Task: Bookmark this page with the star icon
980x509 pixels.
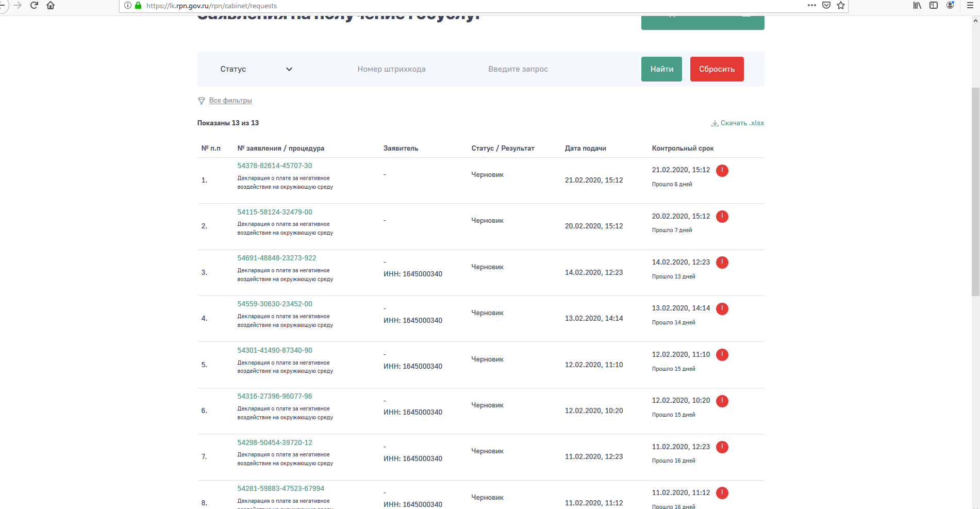Action: [841, 6]
